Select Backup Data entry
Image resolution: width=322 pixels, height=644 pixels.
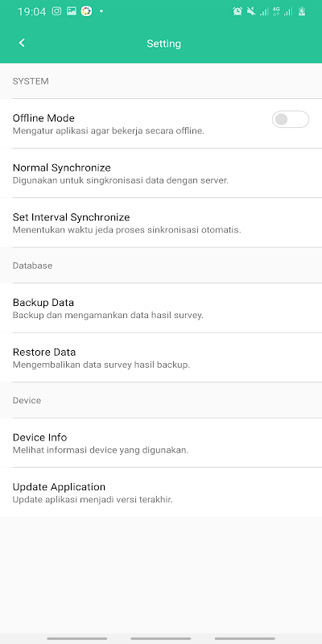point(161,308)
